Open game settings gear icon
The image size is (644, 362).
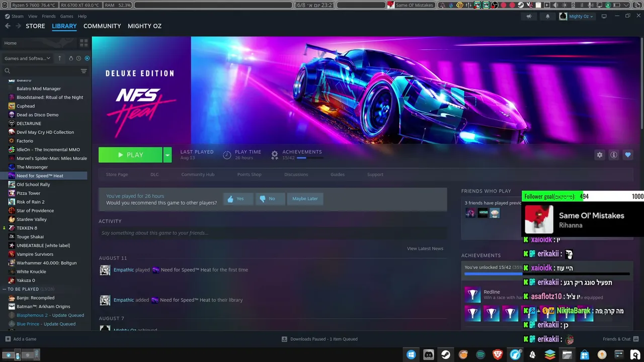point(600,155)
